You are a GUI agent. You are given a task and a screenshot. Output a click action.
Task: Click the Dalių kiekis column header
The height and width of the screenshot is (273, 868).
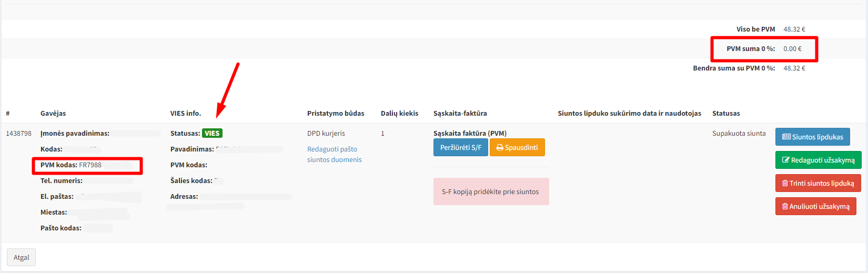(x=399, y=114)
